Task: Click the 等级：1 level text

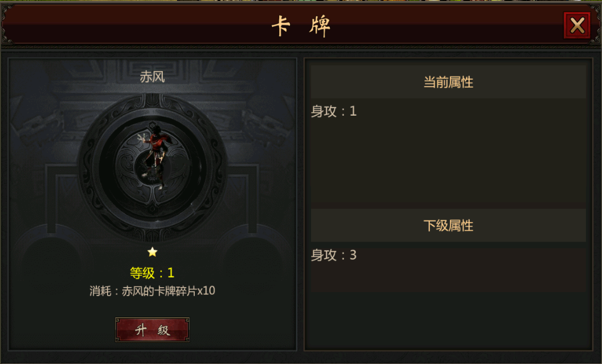Action: (x=152, y=273)
